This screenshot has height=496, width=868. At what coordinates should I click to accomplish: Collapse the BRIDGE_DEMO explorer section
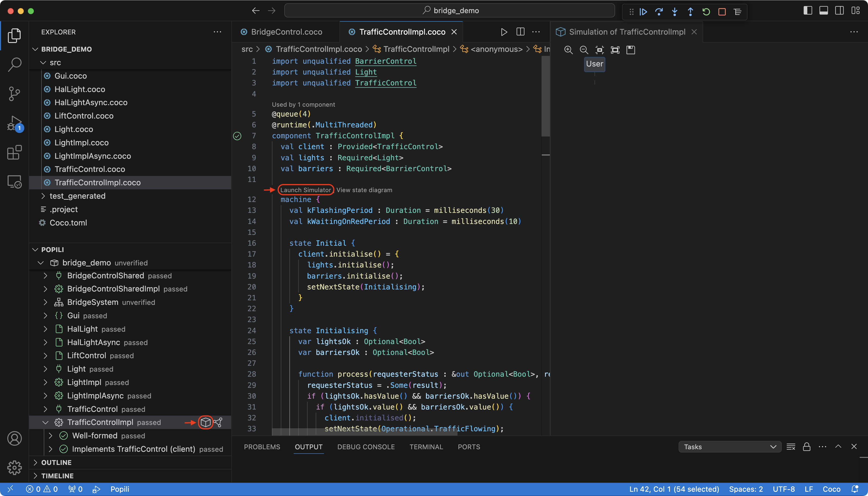pos(35,49)
